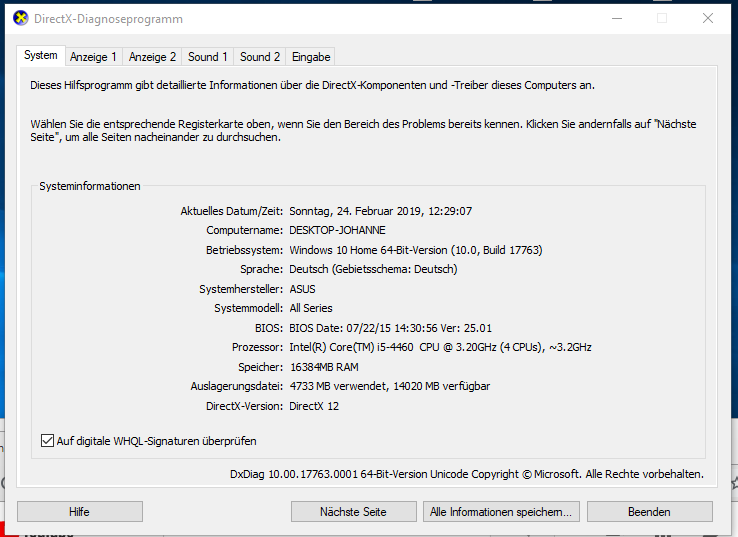
Task: Click the computer name DESKTOP-JOHANNE
Action: click(x=337, y=231)
